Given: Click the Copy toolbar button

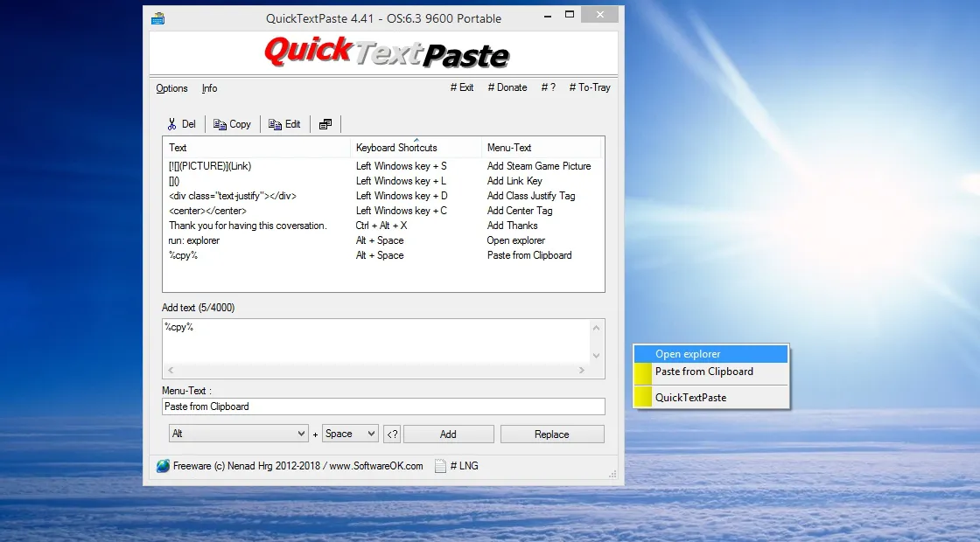Looking at the screenshot, I should pyautogui.click(x=233, y=124).
